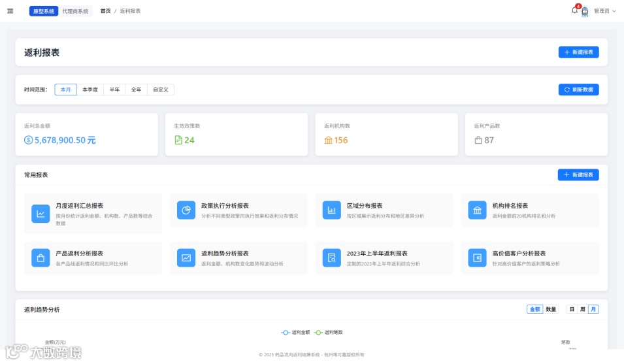Click the 常用报表 section heading
The image size is (624, 364).
pos(36,174)
